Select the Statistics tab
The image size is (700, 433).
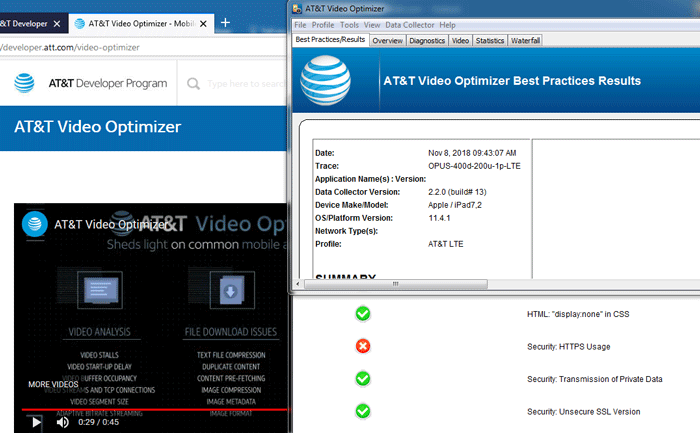[x=490, y=41]
